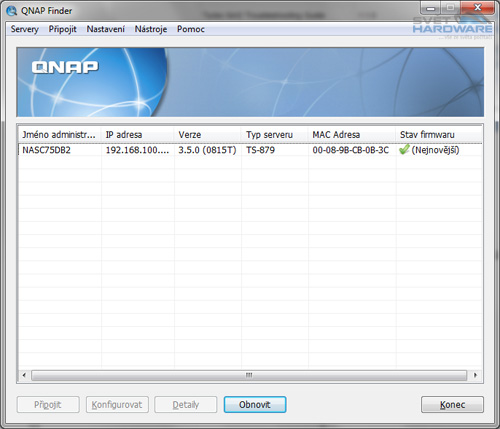Screen dimensions: 500x429
Task: Select the NASC75DB2 server row
Action: point(250,150)
